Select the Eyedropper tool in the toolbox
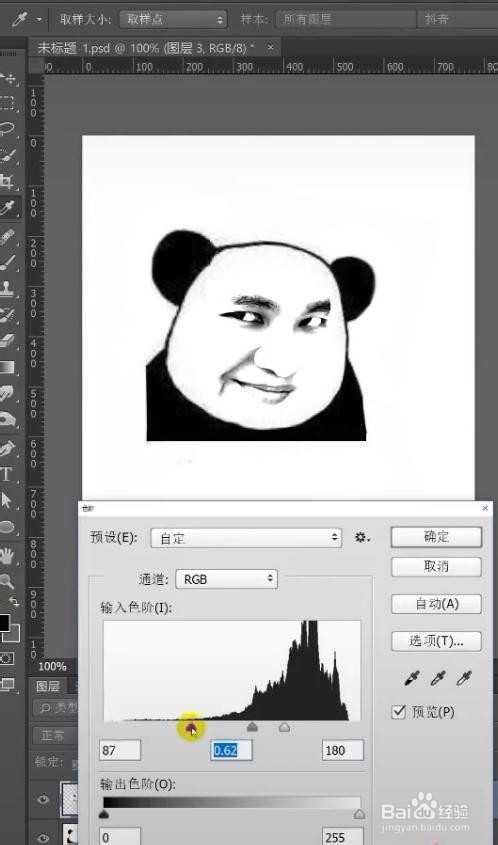 coord(8,208)
